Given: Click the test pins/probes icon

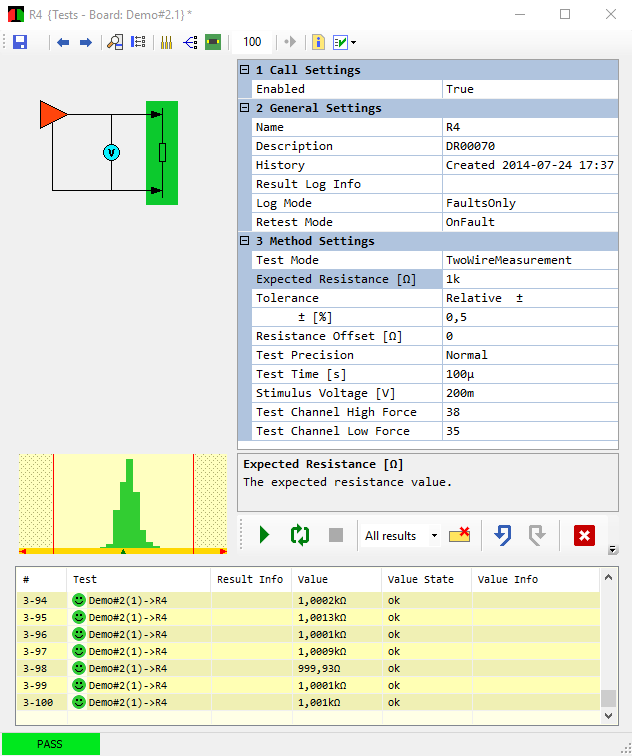Looking at the screenshot, I should click(x=166, y=42).
